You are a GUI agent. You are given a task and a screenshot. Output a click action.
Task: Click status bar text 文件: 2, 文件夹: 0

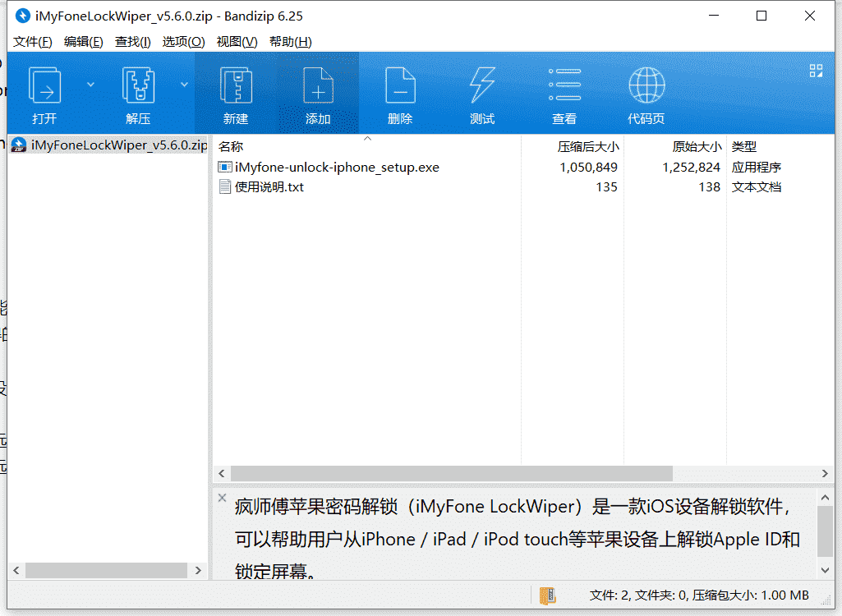[x=638, y=595]
